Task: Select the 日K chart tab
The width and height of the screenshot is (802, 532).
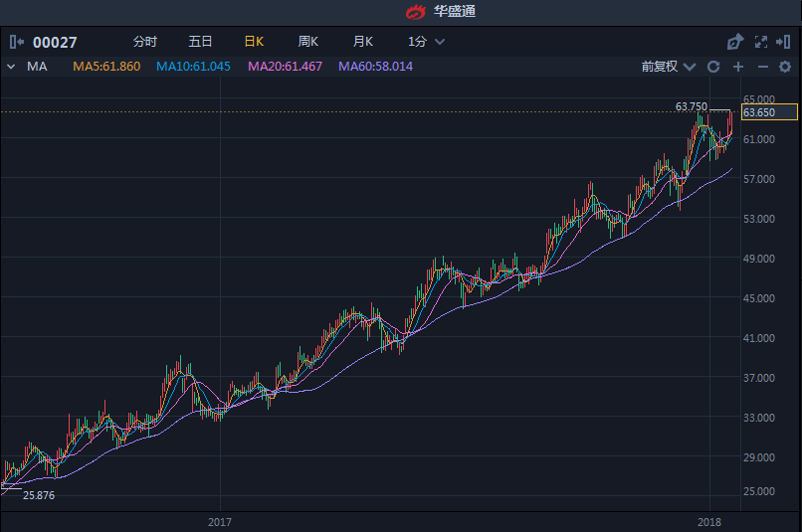Action: 254,42
